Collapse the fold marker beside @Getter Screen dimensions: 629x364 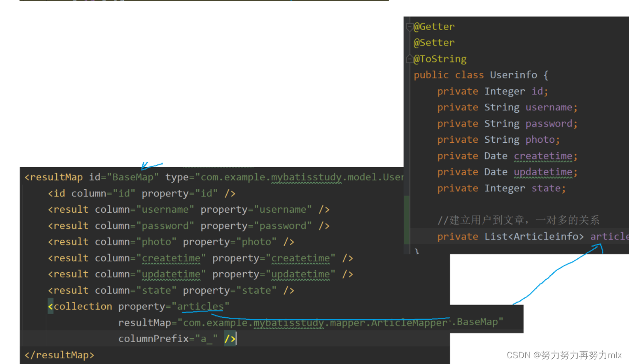[x=409, y=27]
